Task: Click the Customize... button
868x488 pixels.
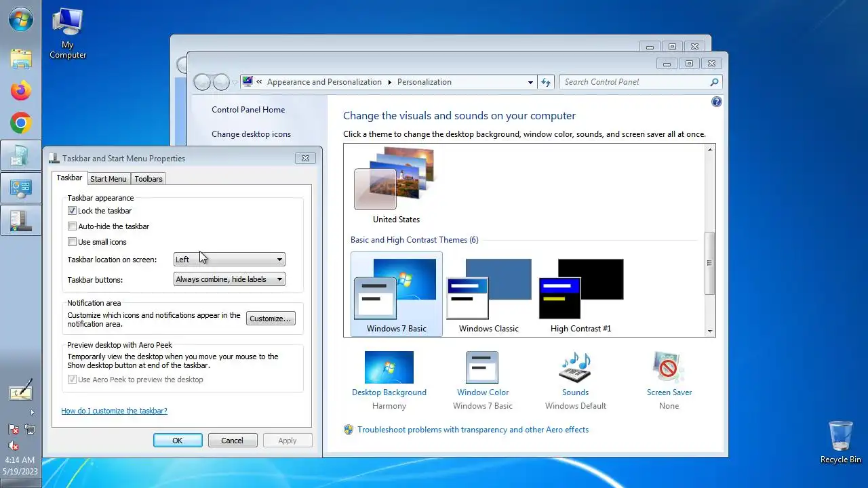Action: [x=271, y=319]
